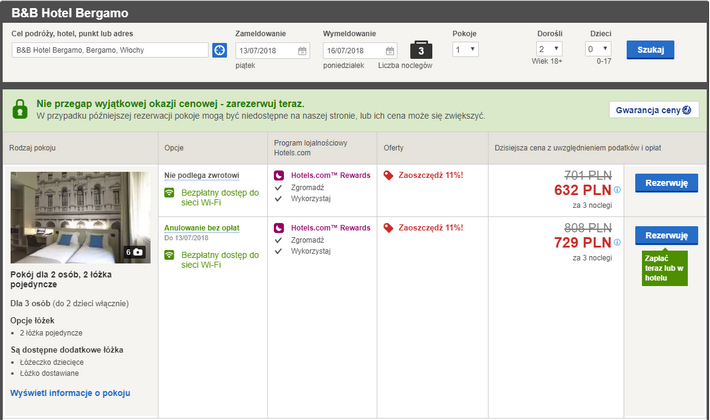Open the check-in date calendar icon
710x420 pixels.
(302, 51)
